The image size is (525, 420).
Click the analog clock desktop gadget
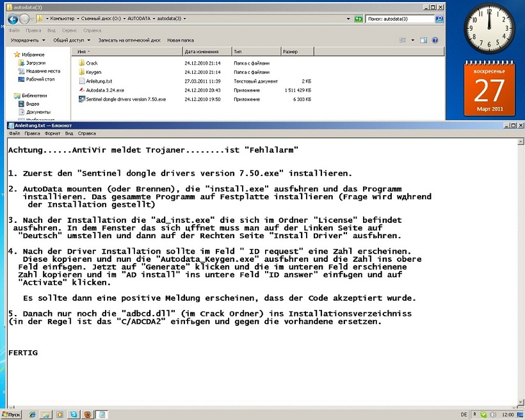point(489,28)
